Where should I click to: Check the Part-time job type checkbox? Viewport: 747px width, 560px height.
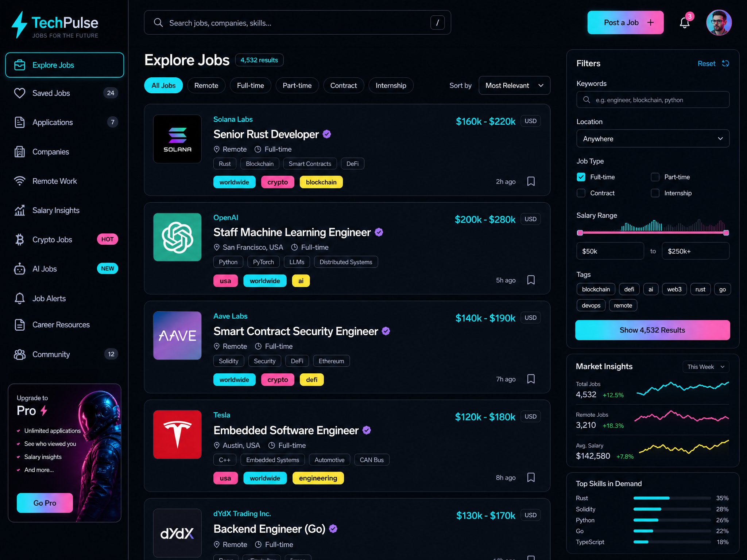(x=655, y=177)
